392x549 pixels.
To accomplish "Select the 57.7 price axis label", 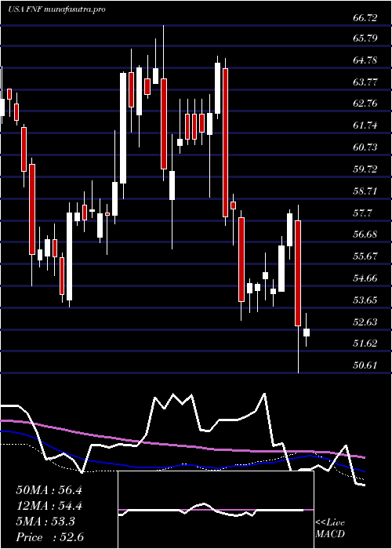I will 362,213.
